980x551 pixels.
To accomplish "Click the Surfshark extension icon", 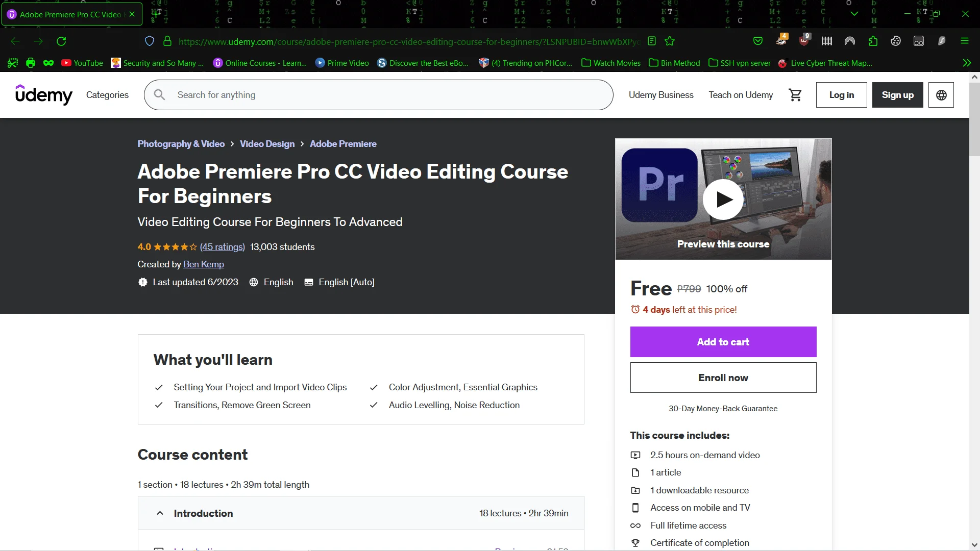I will tap(942, 41).
